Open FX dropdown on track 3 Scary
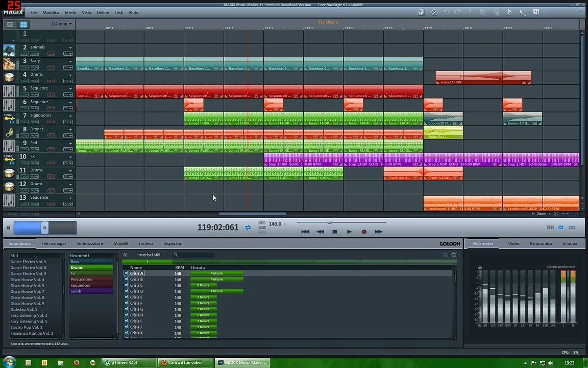Image resolution: width=588 pixels, height=368 pixels. coord(68,67)
